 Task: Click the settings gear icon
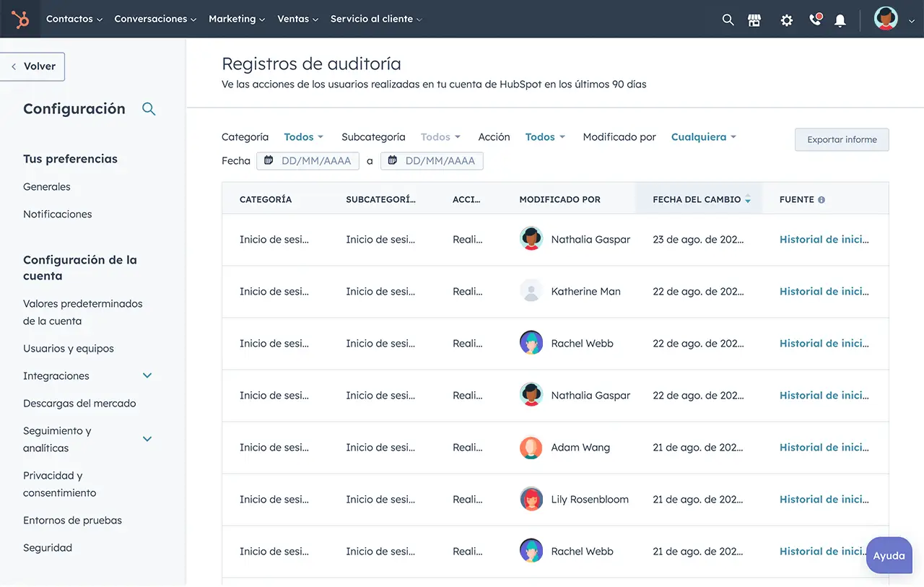point(786,19)
